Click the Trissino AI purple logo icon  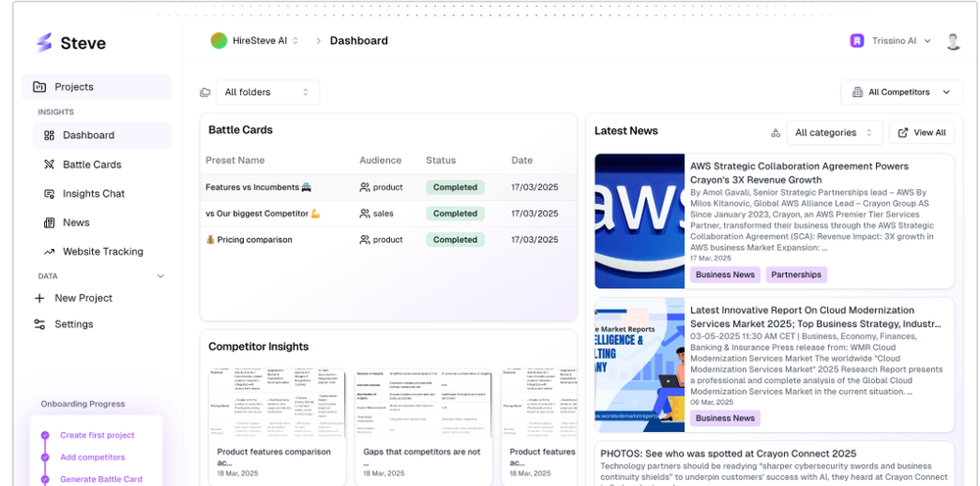click(857, 40)
